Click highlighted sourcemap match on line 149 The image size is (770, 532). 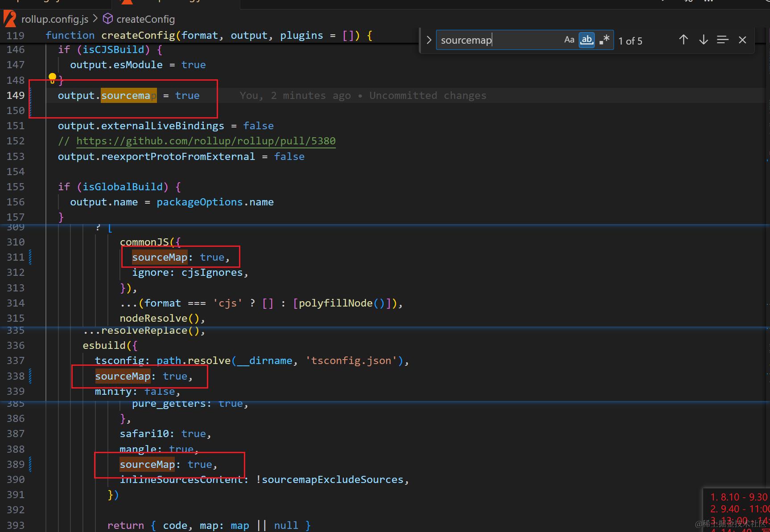(x=128, y=96)
